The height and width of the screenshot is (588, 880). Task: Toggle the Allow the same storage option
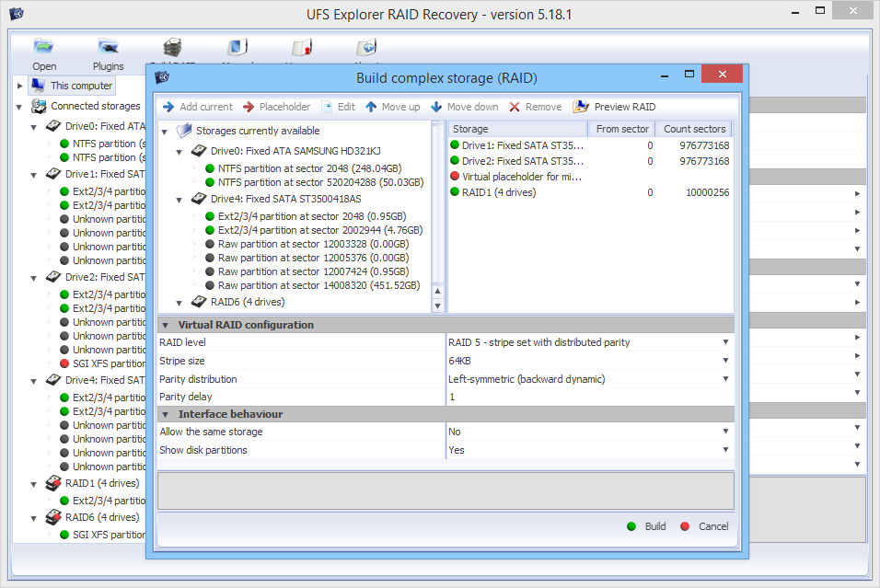(x=725, y=432)
